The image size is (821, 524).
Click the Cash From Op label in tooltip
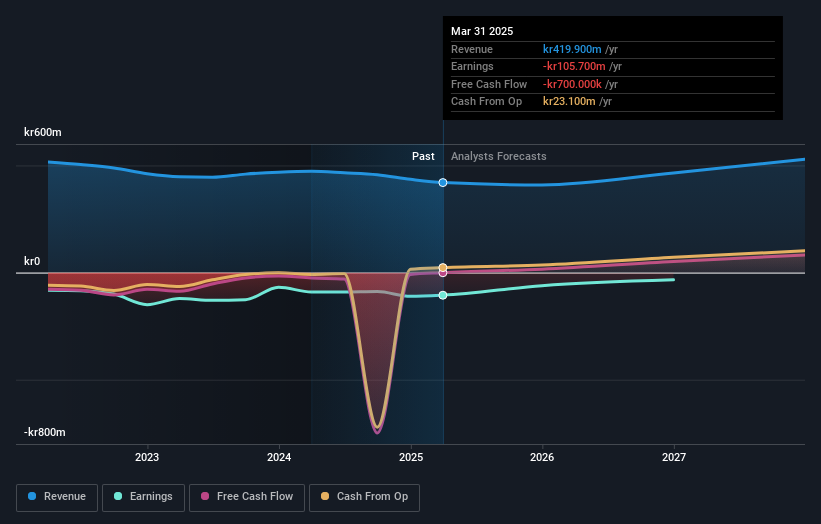486,102
